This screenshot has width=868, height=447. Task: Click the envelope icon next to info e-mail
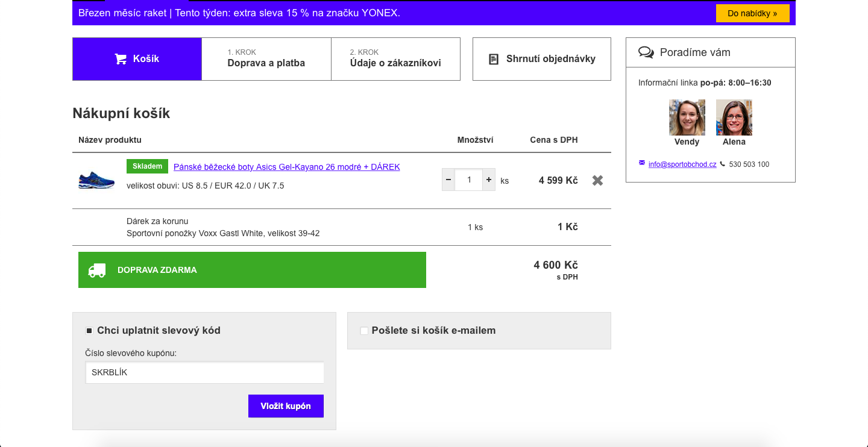click(641, 163)
